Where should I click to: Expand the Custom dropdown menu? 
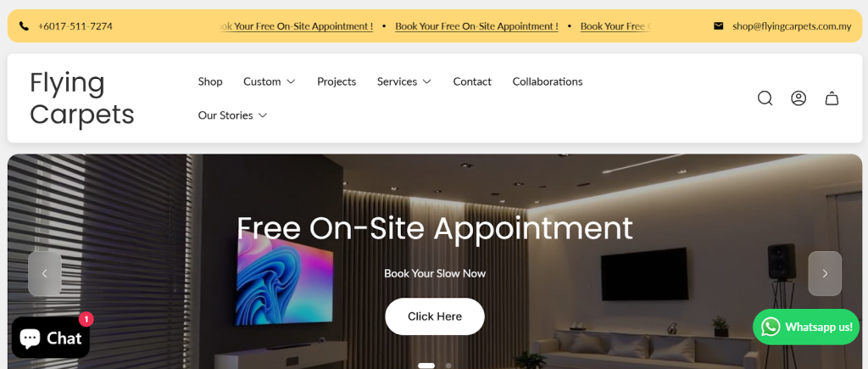pos(269,81)
